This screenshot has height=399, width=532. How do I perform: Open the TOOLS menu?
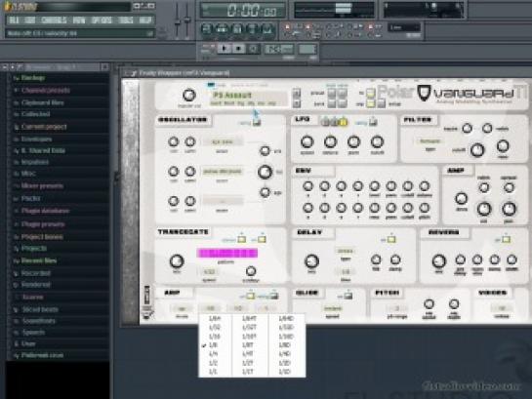126,20
